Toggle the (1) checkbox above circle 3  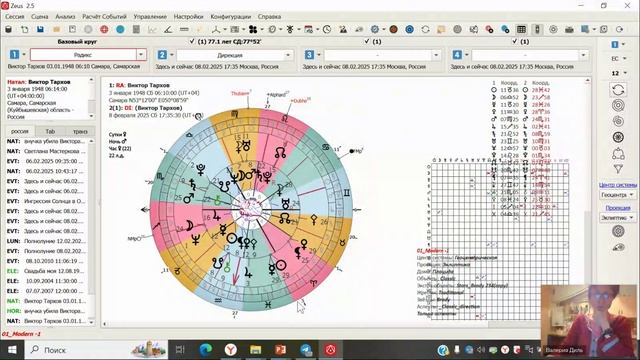tap(367, 41)
